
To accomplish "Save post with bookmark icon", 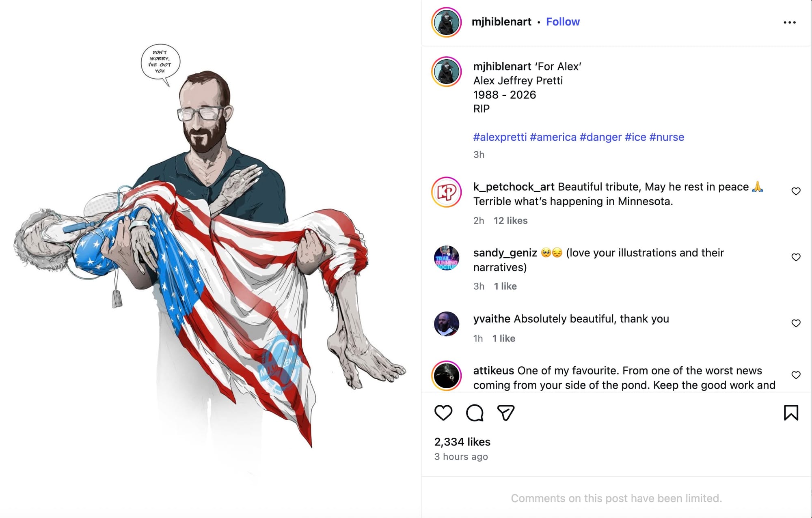I will click(x=791, y=413).
